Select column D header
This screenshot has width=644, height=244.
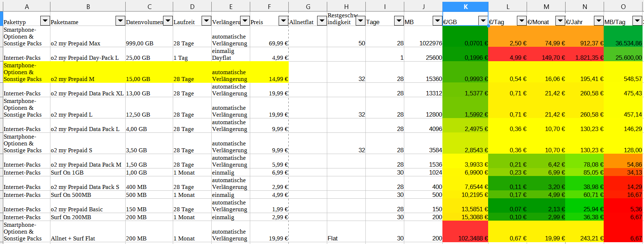(x=192, y=6)
